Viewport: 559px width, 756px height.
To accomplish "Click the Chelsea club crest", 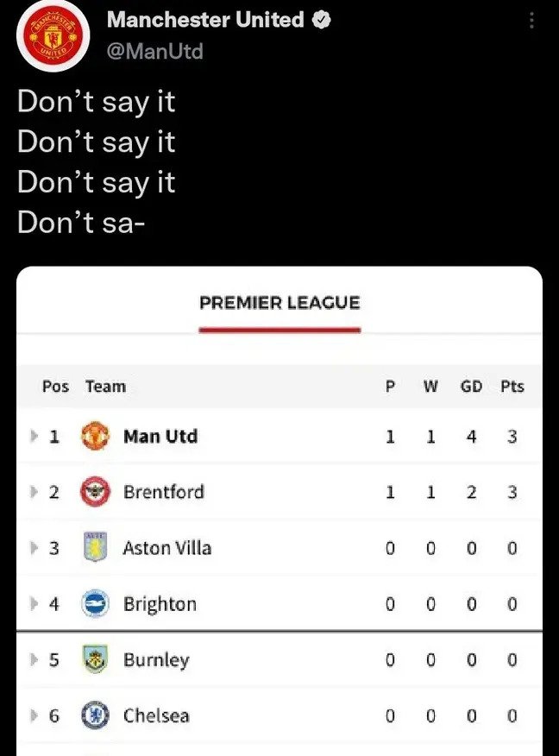I will click(95, 715).
